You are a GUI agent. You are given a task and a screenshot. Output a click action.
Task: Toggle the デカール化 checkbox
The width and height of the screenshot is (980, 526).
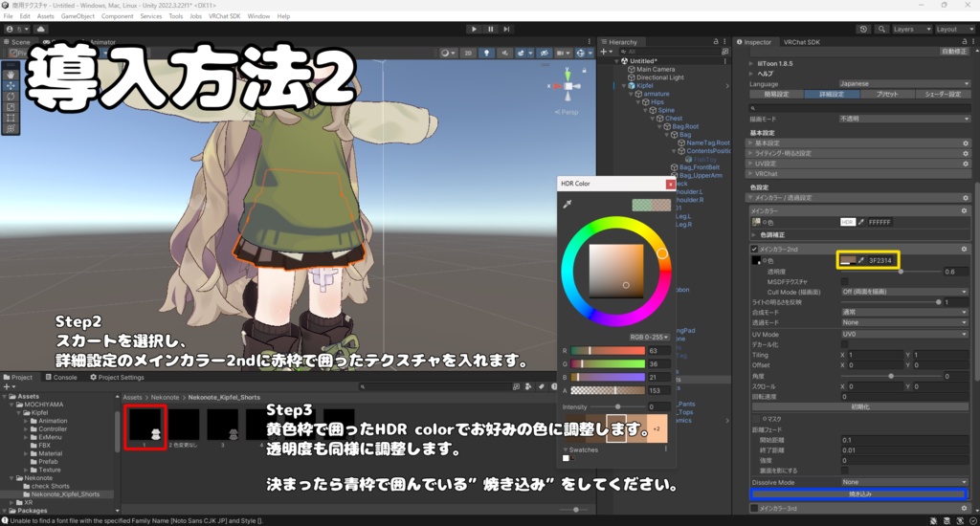click(x=845, y=344)
